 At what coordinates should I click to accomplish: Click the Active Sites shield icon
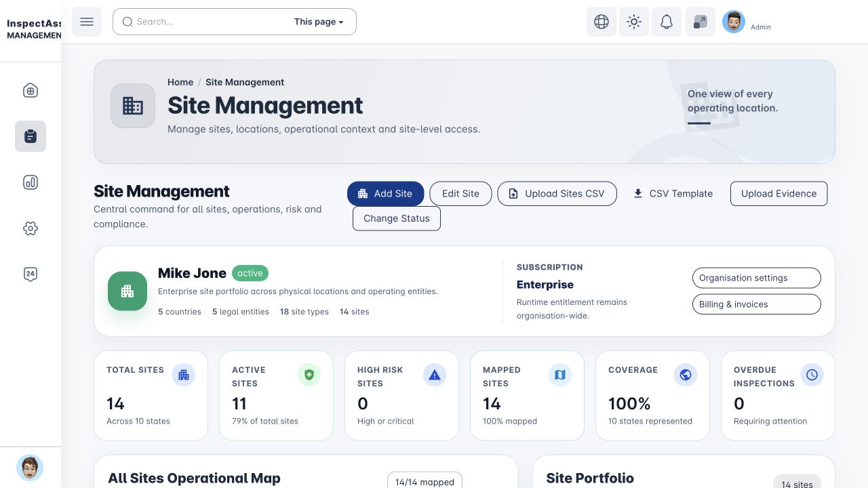pos(309,375)
